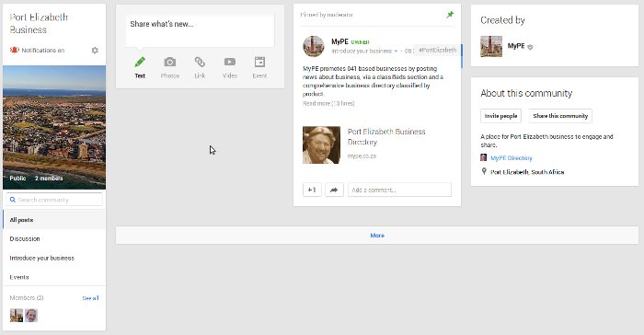Click the directory link preview image
The height and width of the screenshot is (335, 644).
[x=321, y=145]
